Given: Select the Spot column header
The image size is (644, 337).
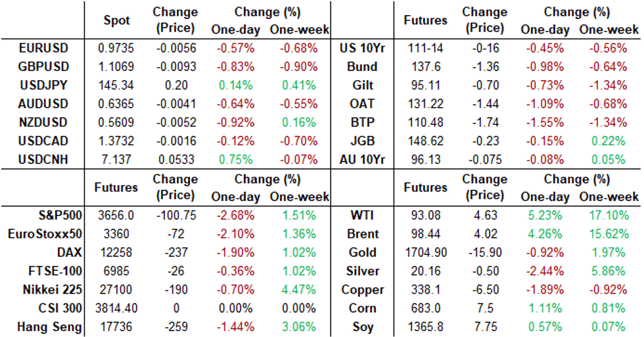Looking at the screenshot, I should [117, 20].
